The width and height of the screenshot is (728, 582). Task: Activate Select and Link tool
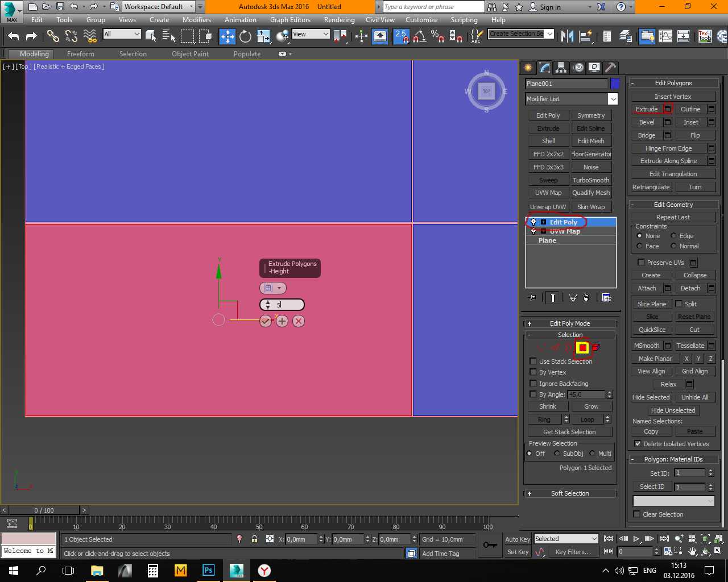click(53, 36)
